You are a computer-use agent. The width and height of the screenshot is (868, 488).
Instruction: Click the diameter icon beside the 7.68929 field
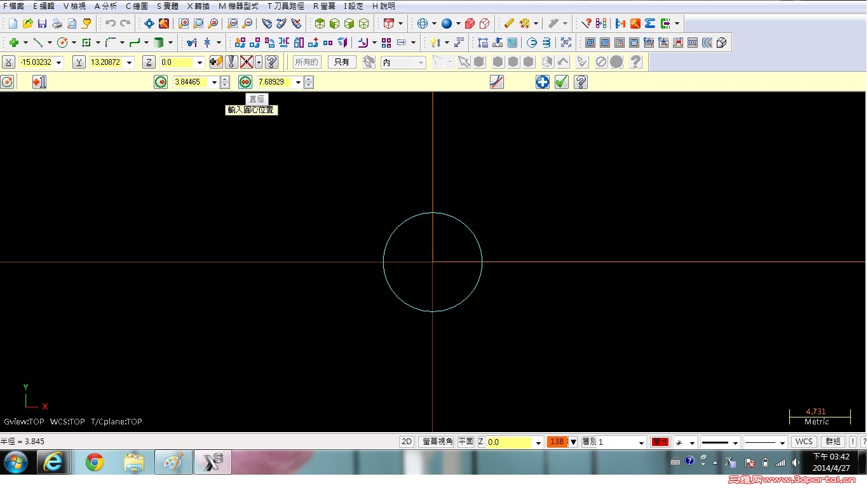click(245, 82)
